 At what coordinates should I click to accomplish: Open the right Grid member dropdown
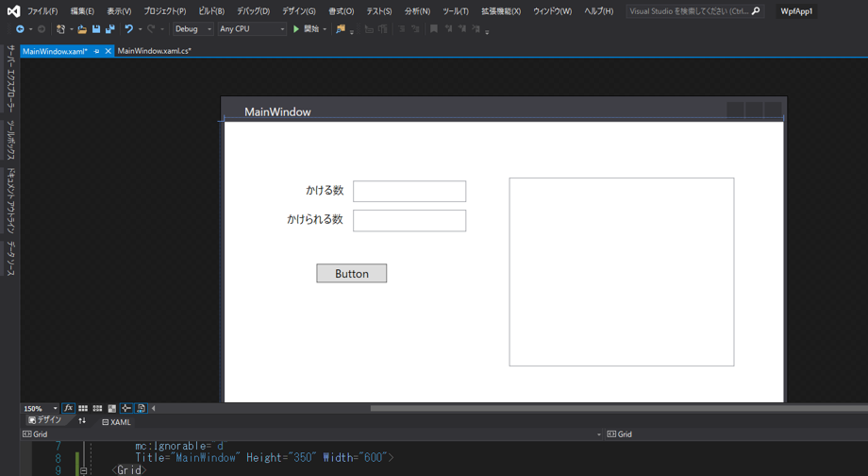pyautogui.click(x=737, y=433)
